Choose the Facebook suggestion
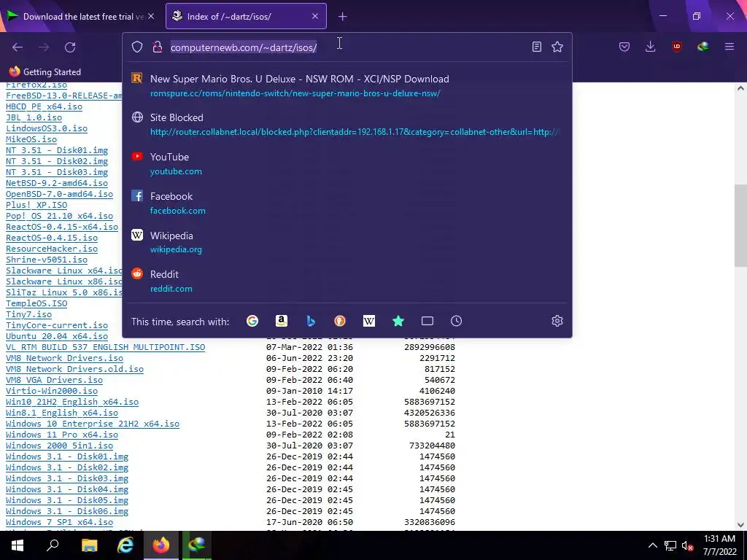Screen dimensions: 747x560 347,203
